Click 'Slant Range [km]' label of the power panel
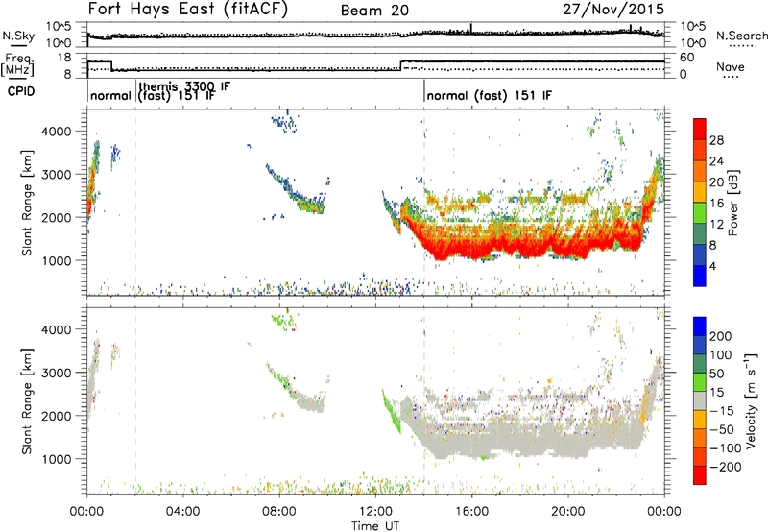This screenshot has height=532, width=768. coord(27,203)
